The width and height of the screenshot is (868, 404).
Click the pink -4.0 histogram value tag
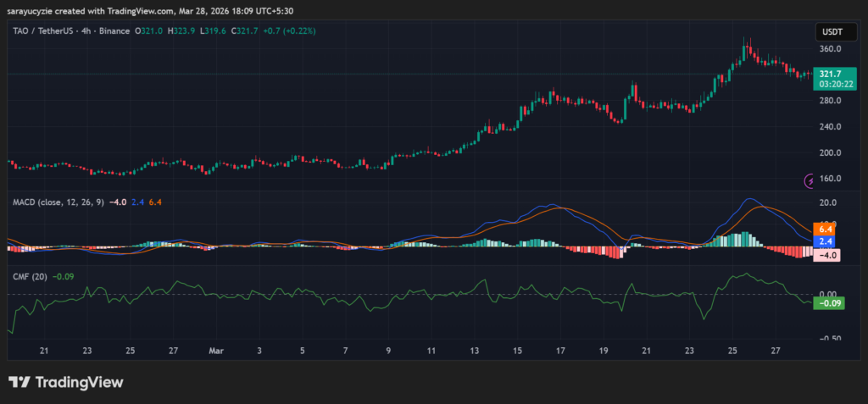tap(826, 255)
